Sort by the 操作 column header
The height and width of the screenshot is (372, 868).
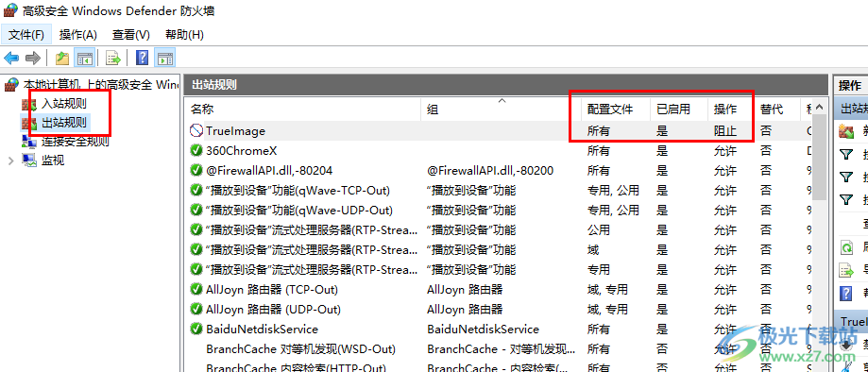click(731, 110)
